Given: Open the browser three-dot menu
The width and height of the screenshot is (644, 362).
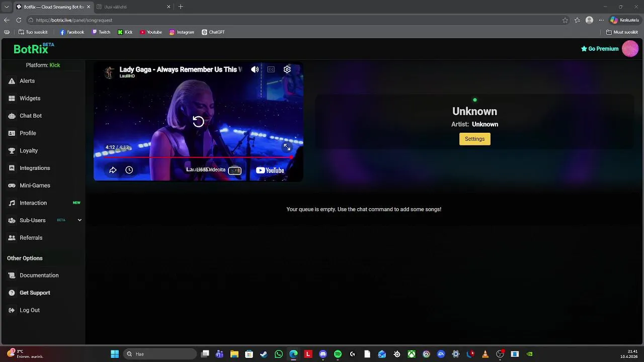Looking at the screenshot, I should [601, 20].
